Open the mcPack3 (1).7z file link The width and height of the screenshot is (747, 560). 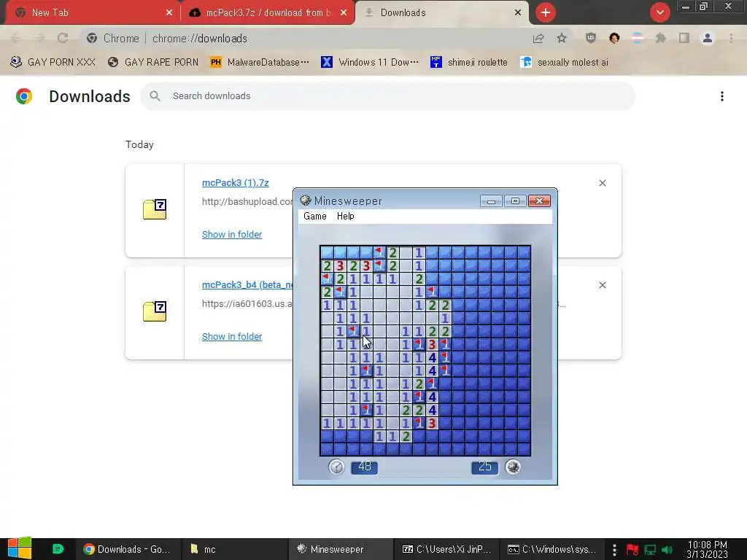click(236, 182)
